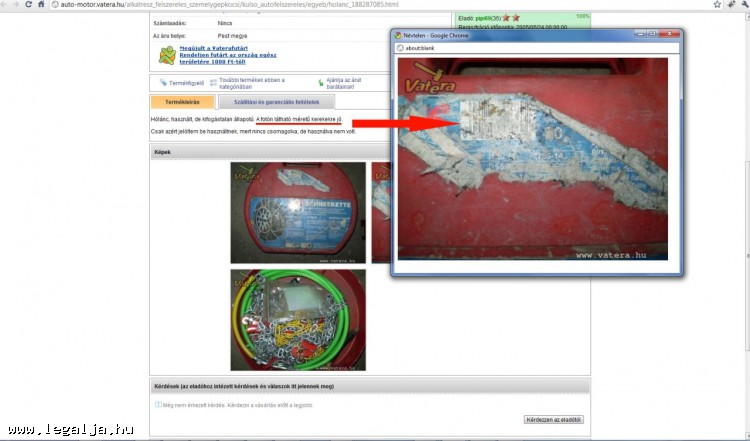Click the Kérdezzen az eladótól button

coord(553,419)
